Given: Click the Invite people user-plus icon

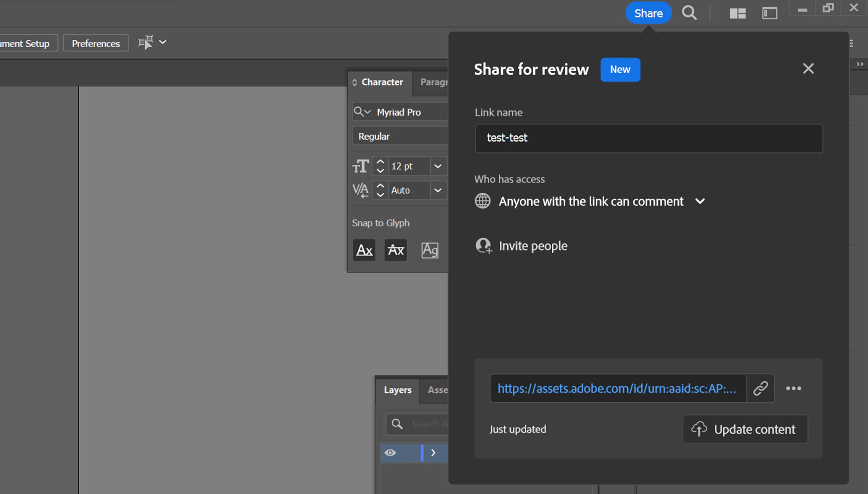Looking at the screenshot, I should click(x=483, y=245).
